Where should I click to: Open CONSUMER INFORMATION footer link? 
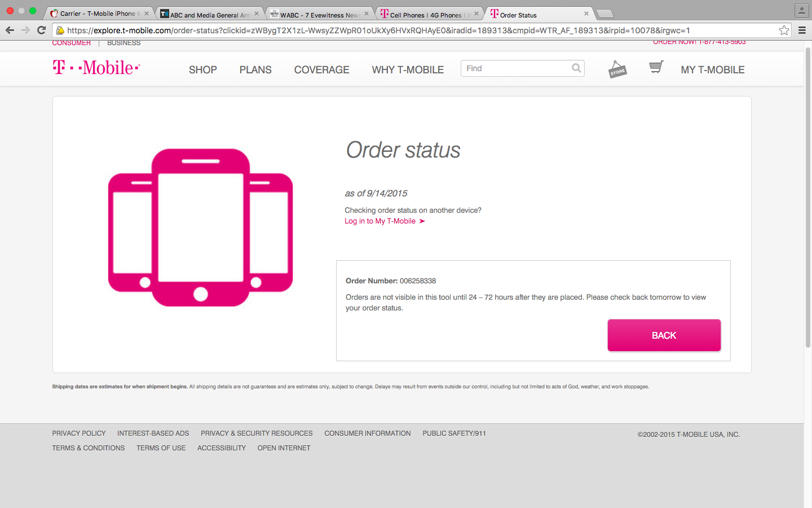click(368, 433)
